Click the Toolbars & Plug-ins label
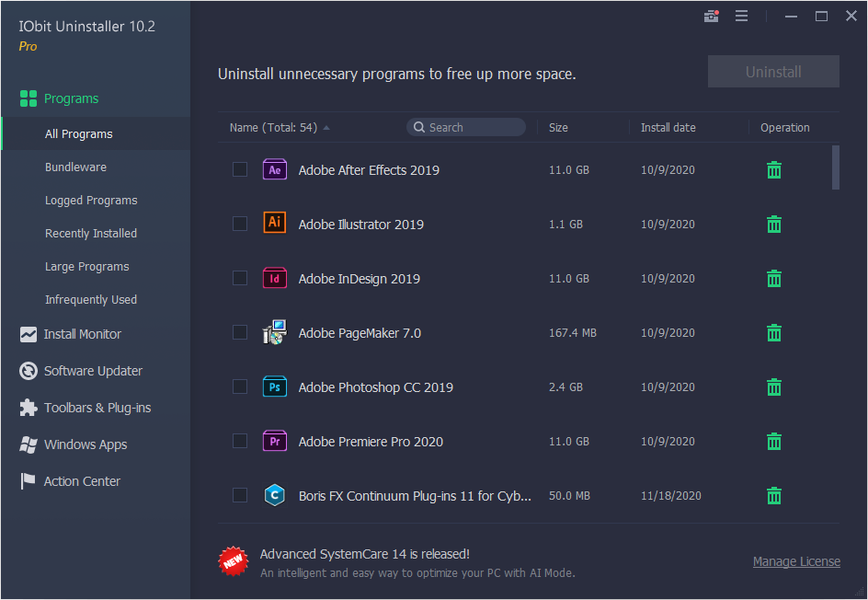The height and width of the screenshot is (600, 868). point(97,408)
